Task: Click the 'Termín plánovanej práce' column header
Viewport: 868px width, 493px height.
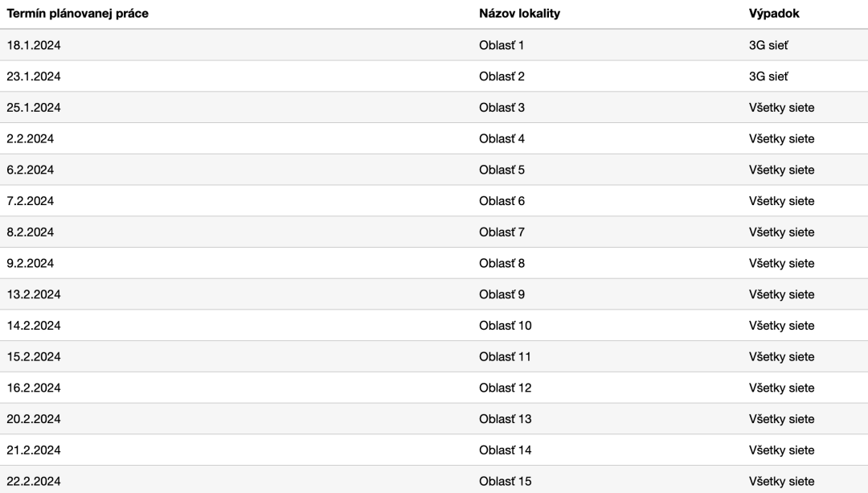Action: (x=77, y=14)
